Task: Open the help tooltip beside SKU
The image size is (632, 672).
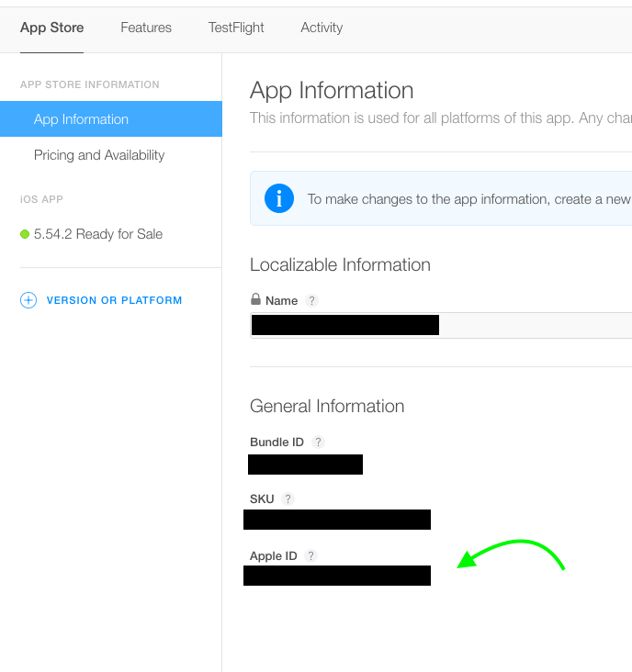Action: coord(288,498)
